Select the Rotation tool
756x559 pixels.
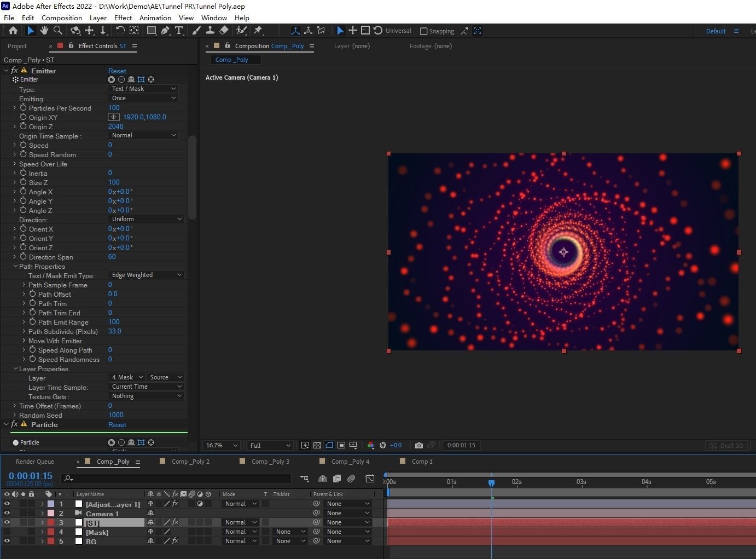tap(120, 31)
